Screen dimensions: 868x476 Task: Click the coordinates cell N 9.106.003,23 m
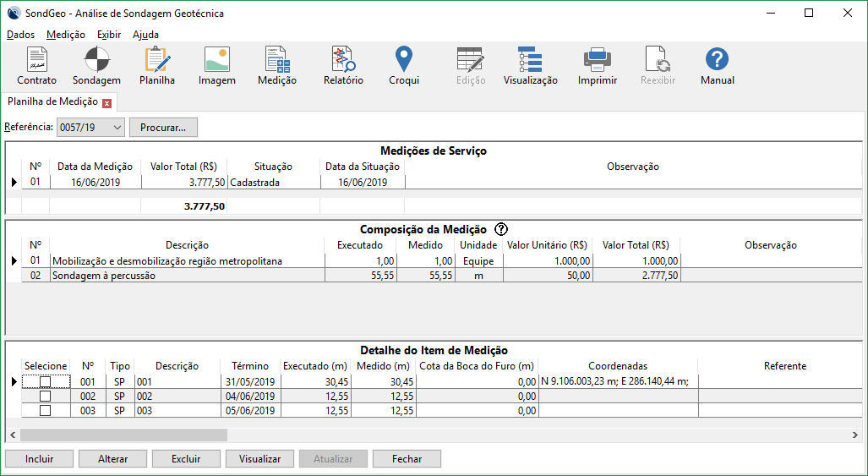(x=618, y=382)
